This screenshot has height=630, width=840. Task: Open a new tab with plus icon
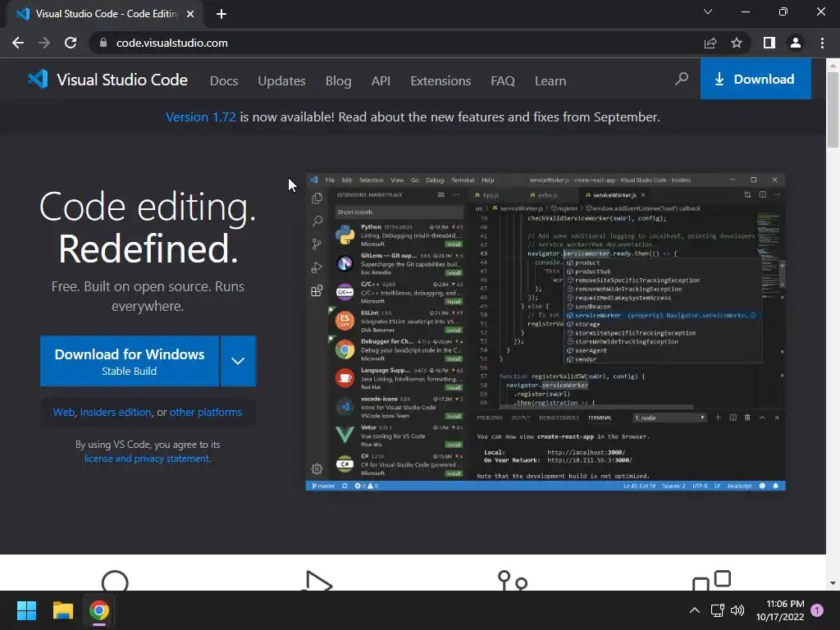coord(221,14)
